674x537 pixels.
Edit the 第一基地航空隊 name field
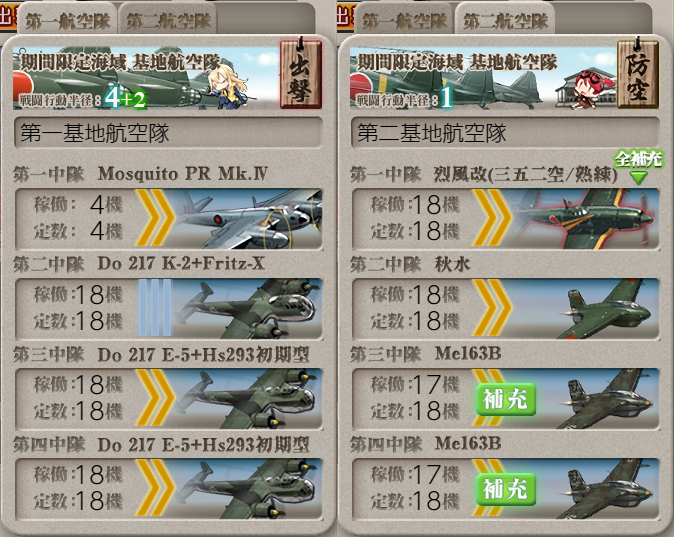pos(168,132)
